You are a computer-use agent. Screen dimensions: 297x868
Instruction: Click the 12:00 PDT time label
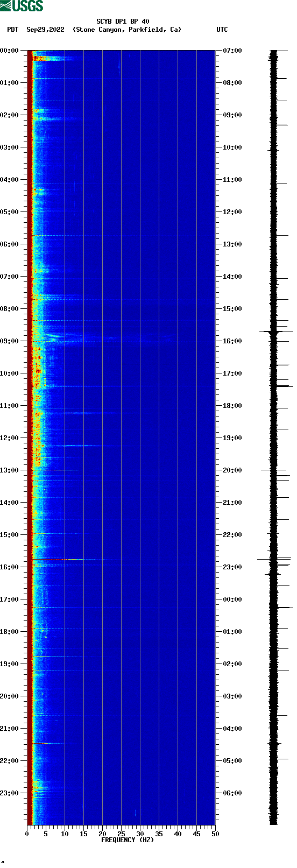click(x=10, y=438)
